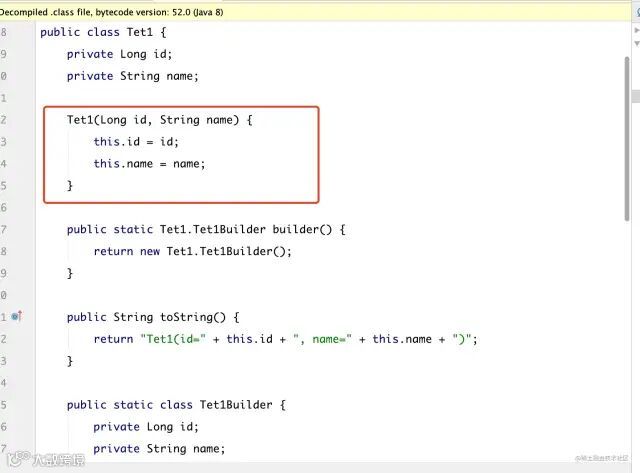Click 'this.id' in the toString return
Screen dimensions: 640x473
(x=249, y=340)
